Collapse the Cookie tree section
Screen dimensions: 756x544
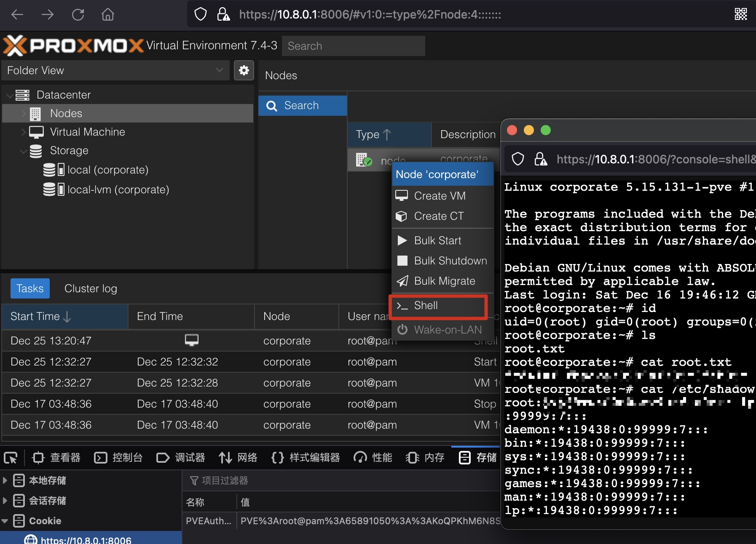pos(5,521)
